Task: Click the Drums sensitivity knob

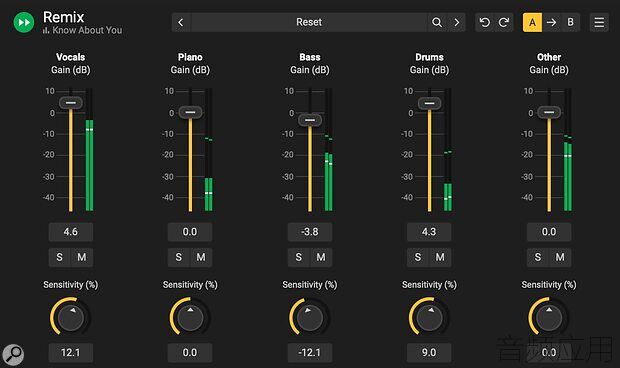Action: click(x=429, y=317)
